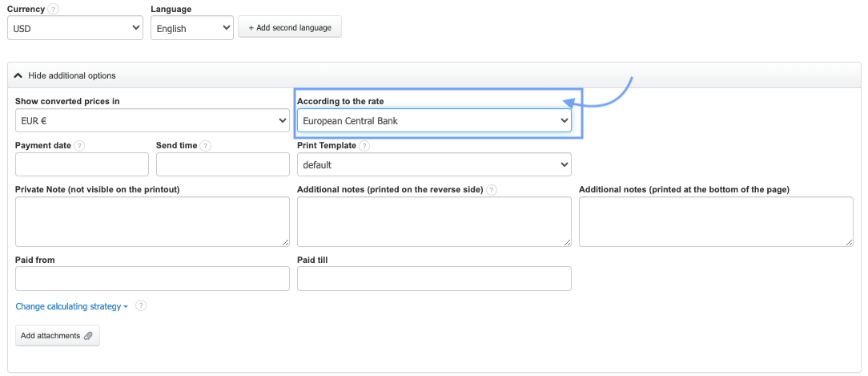Viewport: 868px width, 376px height.
Task: Collapse Hide additional options section
Action: 65,75
